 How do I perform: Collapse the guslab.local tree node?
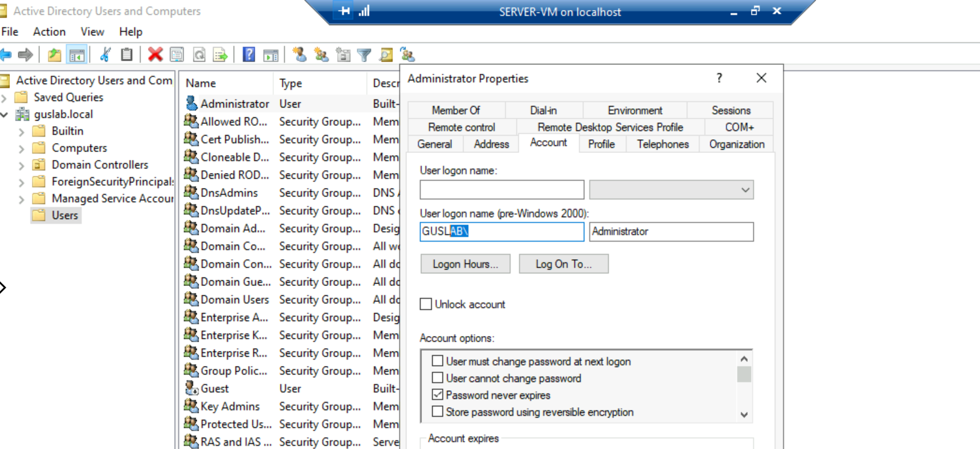[x=4, y=114]
